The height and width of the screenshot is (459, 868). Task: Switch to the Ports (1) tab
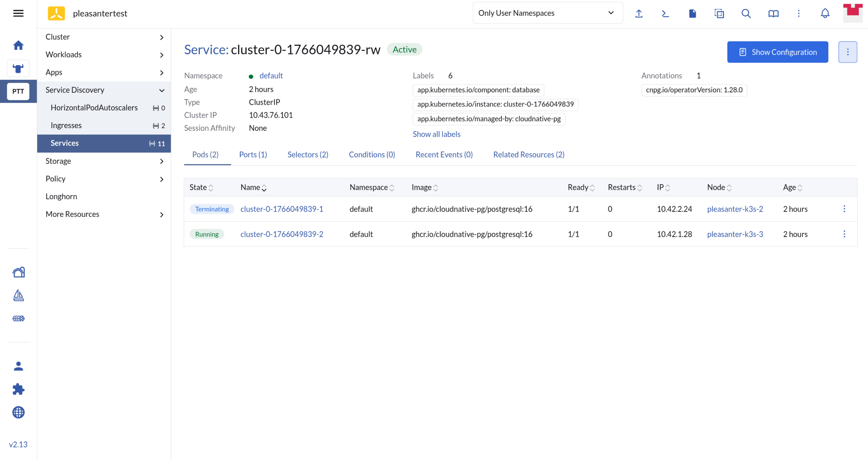(x=253, y=154)
